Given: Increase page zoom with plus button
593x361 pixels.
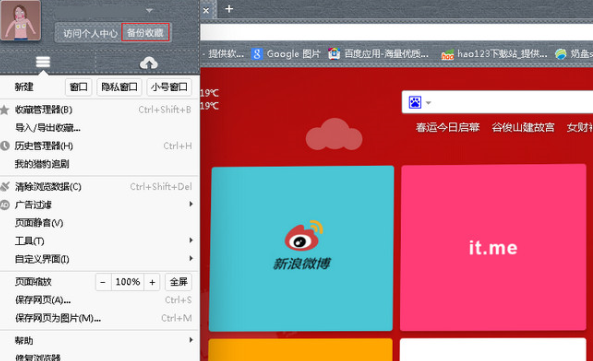Looking at the screenshot, I should coord(152,282).
